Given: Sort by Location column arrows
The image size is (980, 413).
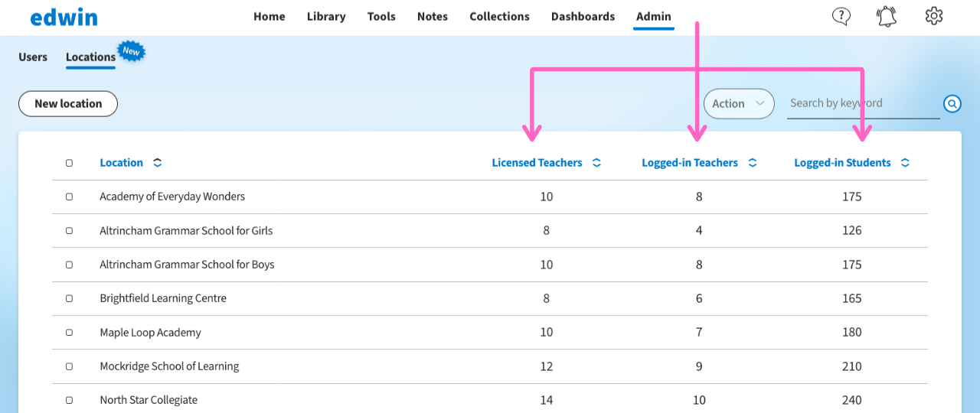Looking at the screenshot, I should (158, 163).
